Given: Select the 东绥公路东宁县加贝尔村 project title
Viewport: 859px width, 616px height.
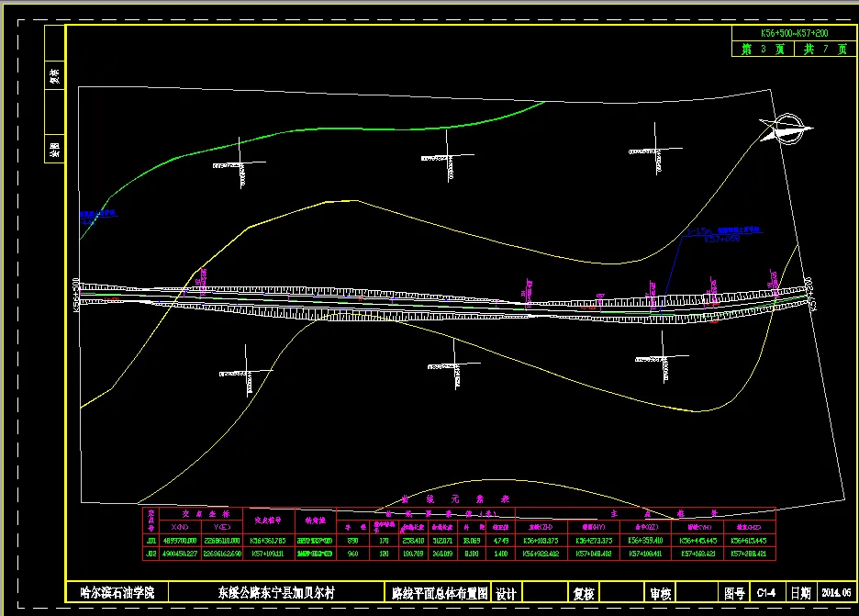Looking at the screenshot, I should (x=276, y=592).
